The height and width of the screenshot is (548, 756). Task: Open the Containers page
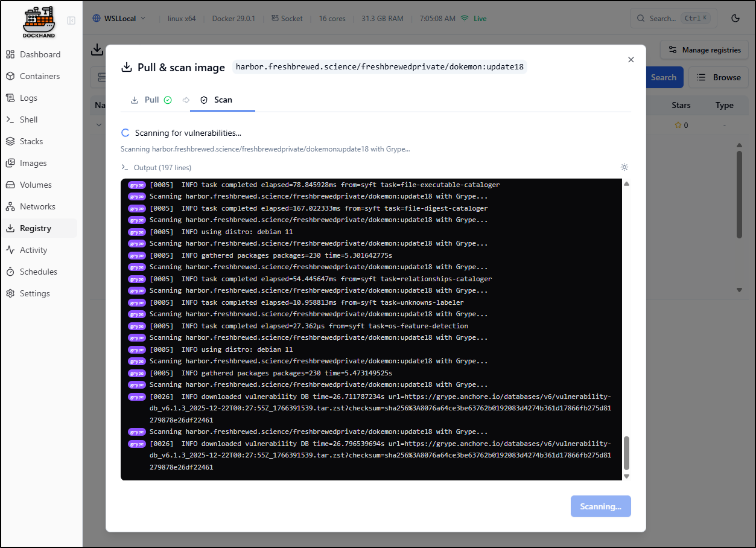tap(39, 76)
